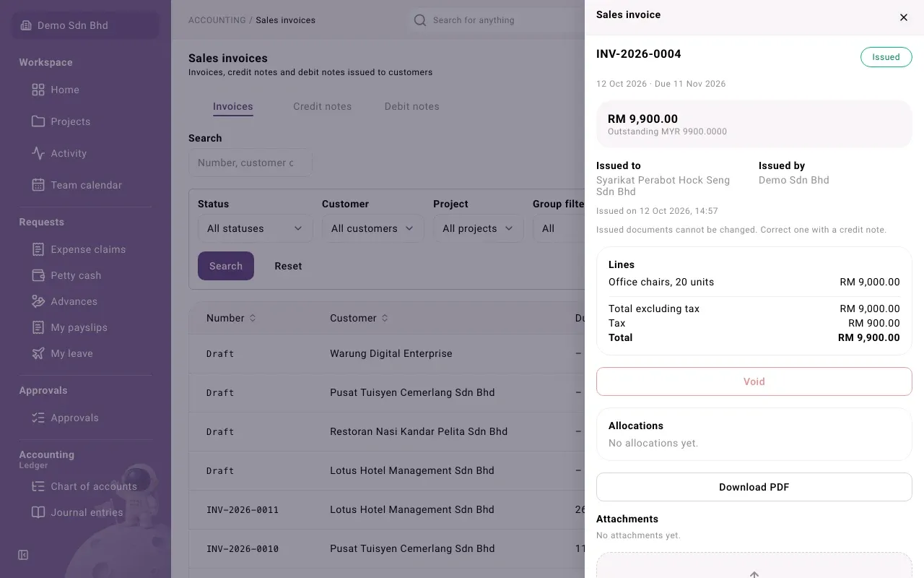Click the magnifier icon in search bar
This screenshot has width=924, height=578.
419,20
